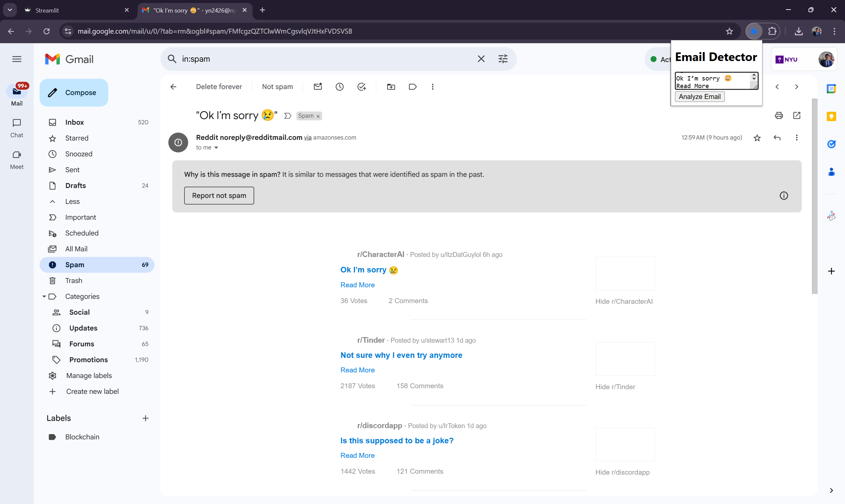The height and width of the screenshot is (504, 845).
Task: Click the Analyze Email button
Action: coord(699,97)
